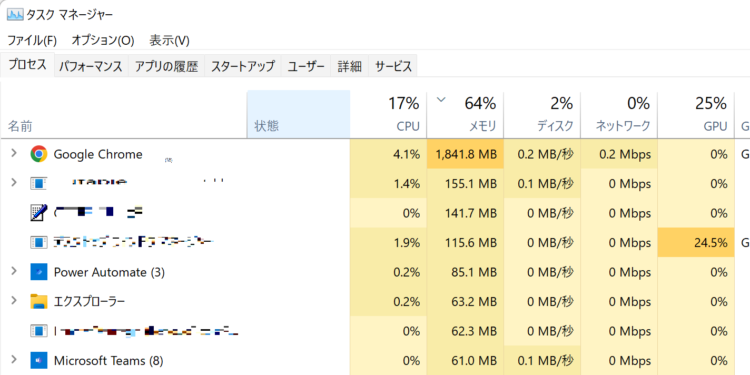Click the Google Chrome process icon

pos(39,154)
